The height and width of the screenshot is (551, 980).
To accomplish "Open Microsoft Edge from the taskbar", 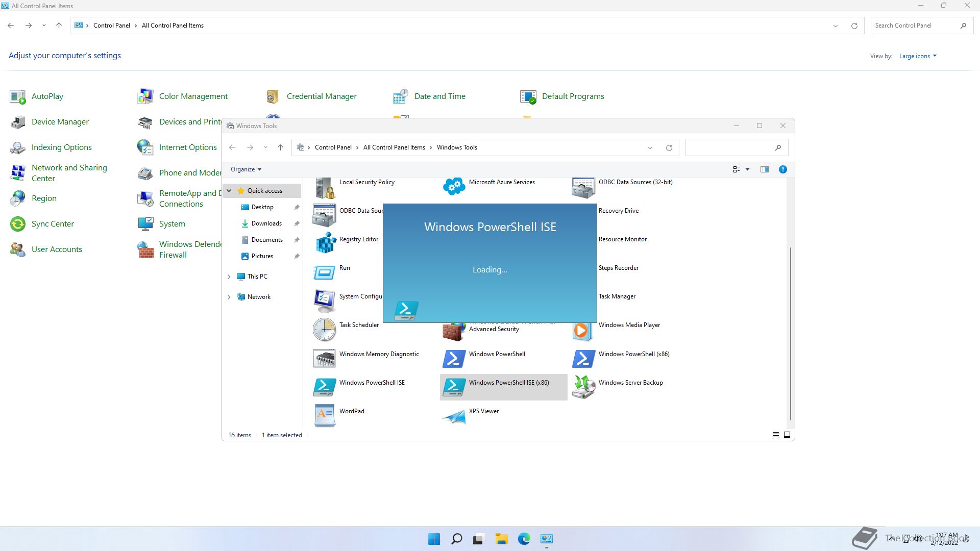I will (x=524, y=539).
